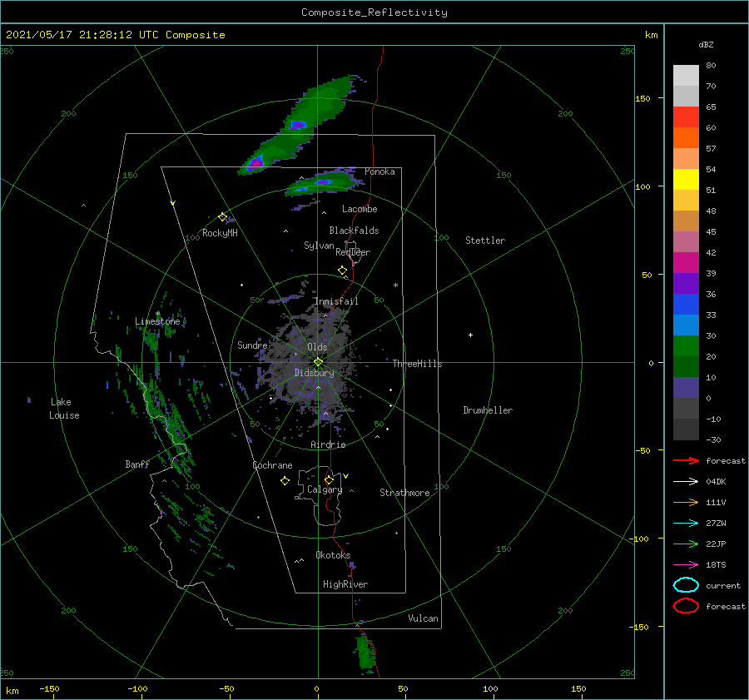Choose the magenta swatch between 39 and 42

click(686, 263)
